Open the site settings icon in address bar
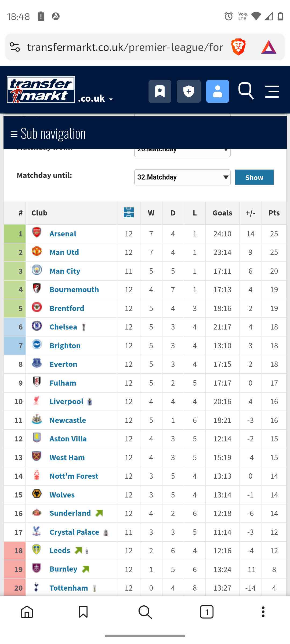The width and height of the screenshot is (290, 644). 15,47
